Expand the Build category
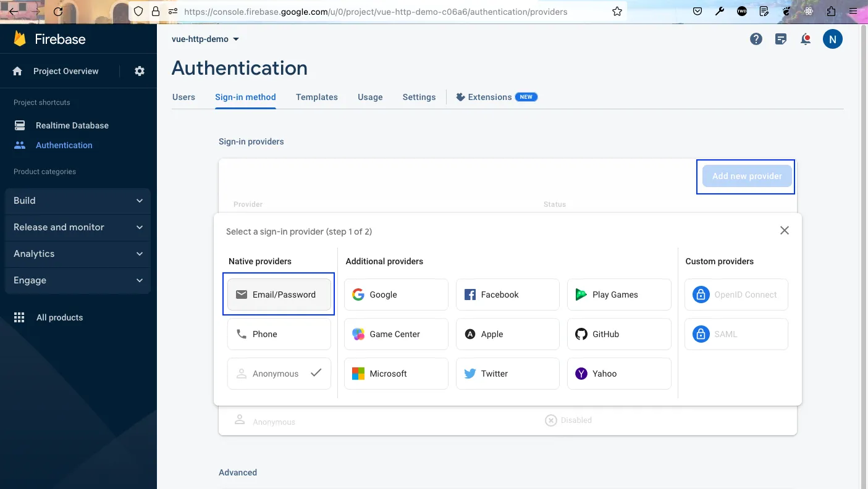 click(78, 201)
